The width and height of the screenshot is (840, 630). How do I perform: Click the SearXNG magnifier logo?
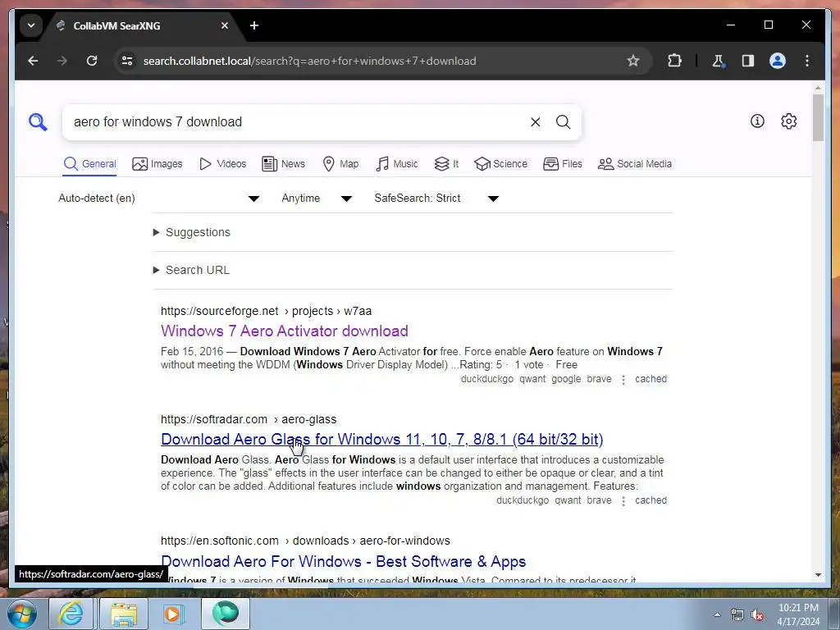tap(38, 121)
